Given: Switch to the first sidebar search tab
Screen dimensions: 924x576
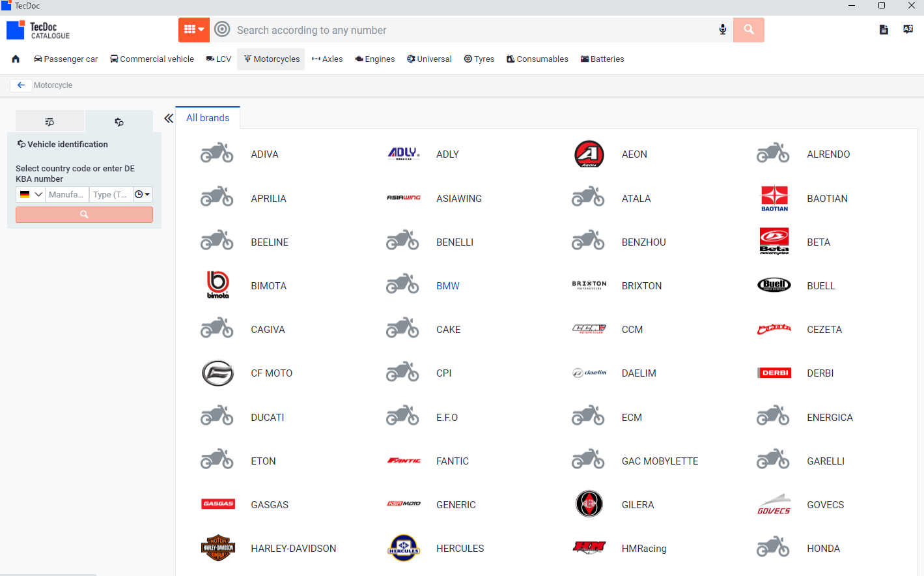Looking at the screenshot, I should pyautogui.click(x=49, y=122).
